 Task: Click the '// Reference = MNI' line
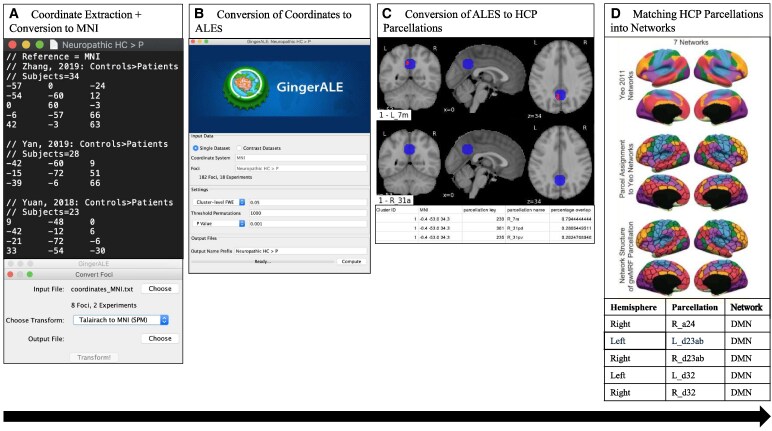coord(53,57)
